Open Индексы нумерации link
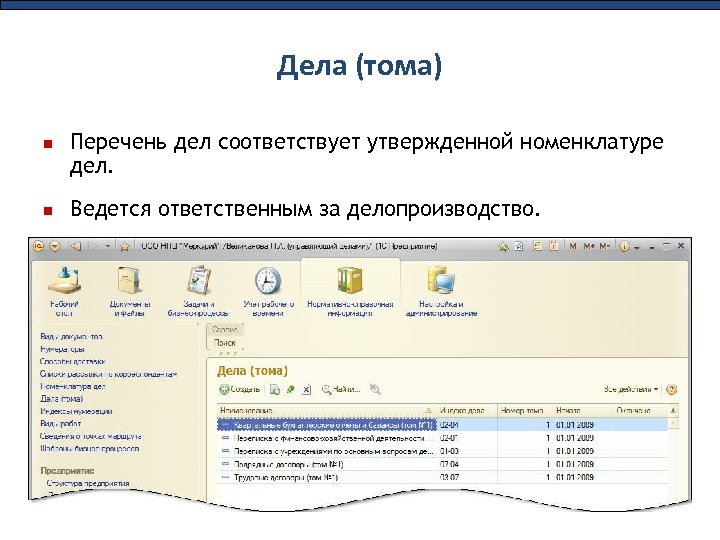This screenshot has width=720, height=540. point(76,411)
